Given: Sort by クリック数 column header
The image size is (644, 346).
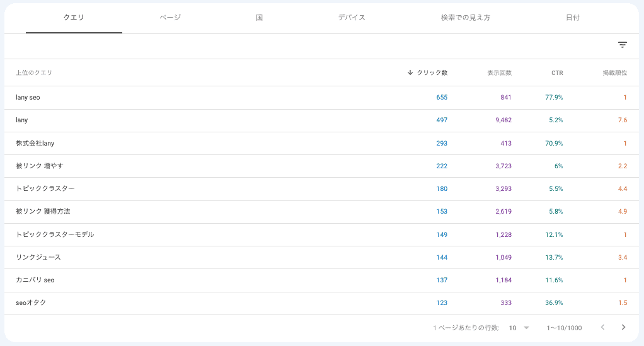Looking at the screenshot, I should click(x=432, y=72).
